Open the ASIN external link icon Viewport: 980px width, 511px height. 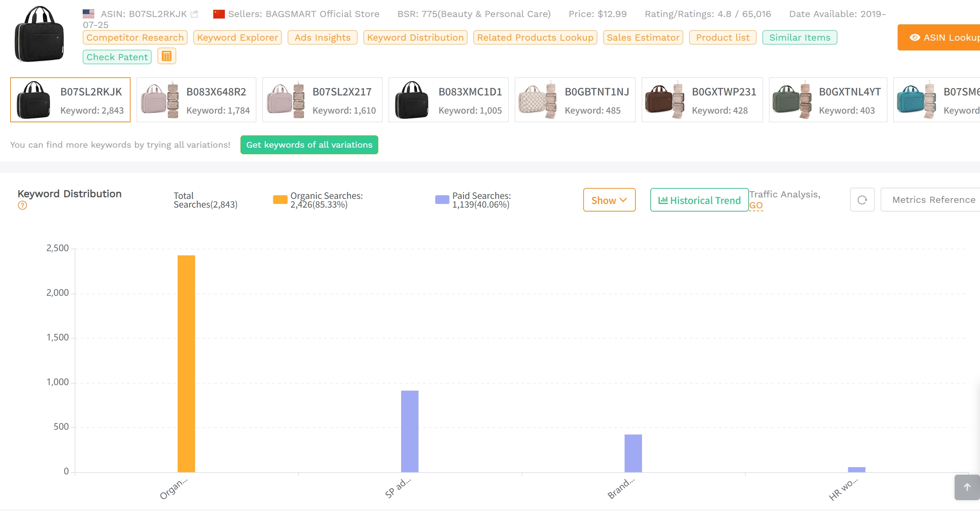click(194, 14)
